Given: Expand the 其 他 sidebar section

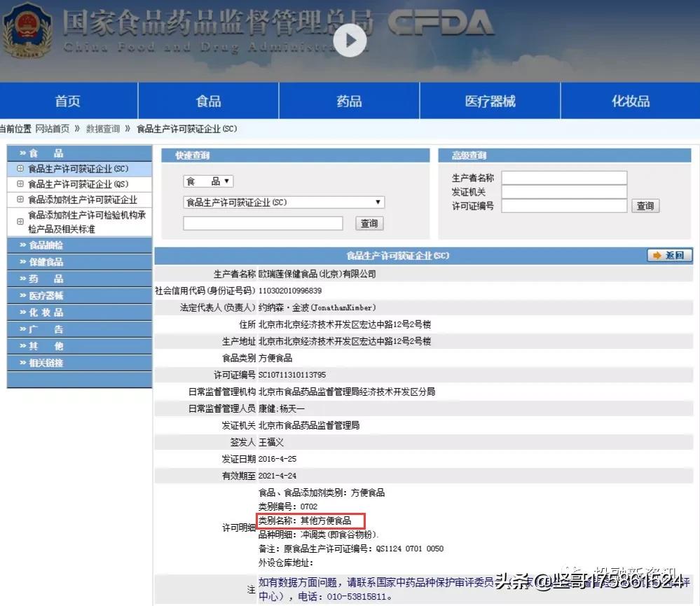Looking at the screenshot, I should 79,346.
